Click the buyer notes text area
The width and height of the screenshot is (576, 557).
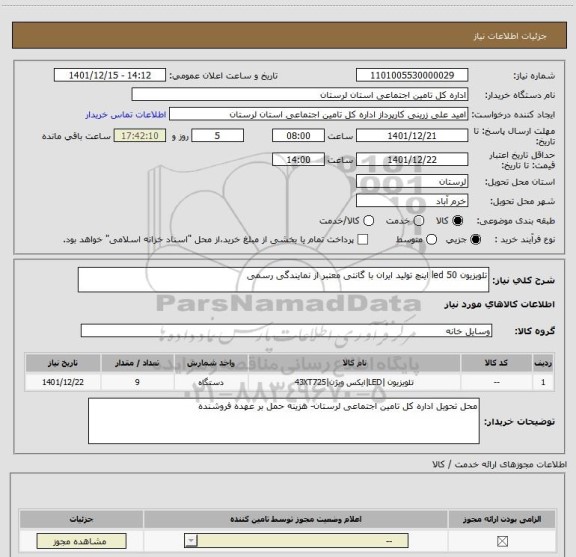284,421
